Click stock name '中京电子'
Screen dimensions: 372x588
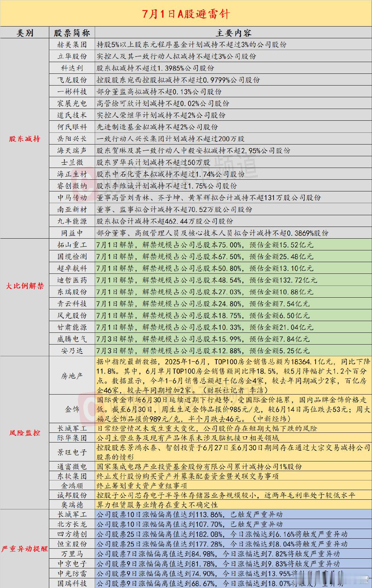click(72, 564)
